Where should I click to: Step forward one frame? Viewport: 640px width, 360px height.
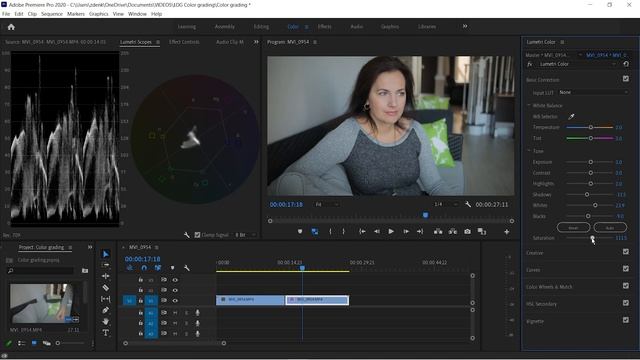tap(406, 231)
